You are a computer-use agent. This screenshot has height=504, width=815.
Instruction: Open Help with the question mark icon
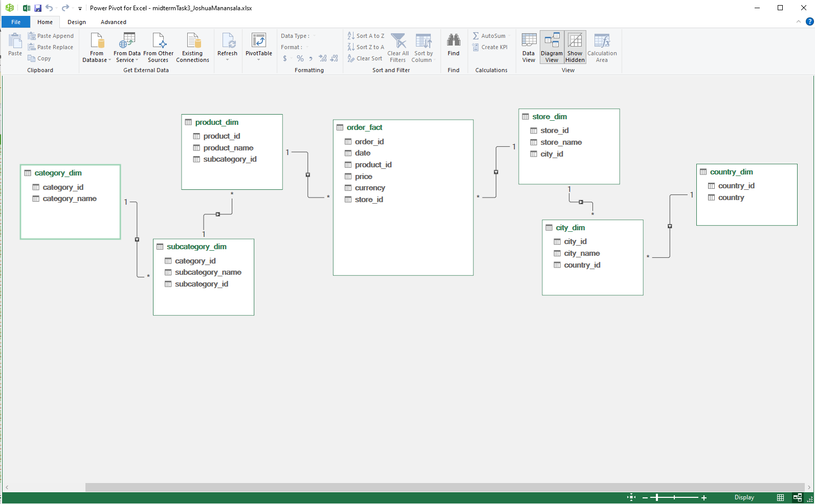pos(809,21)
